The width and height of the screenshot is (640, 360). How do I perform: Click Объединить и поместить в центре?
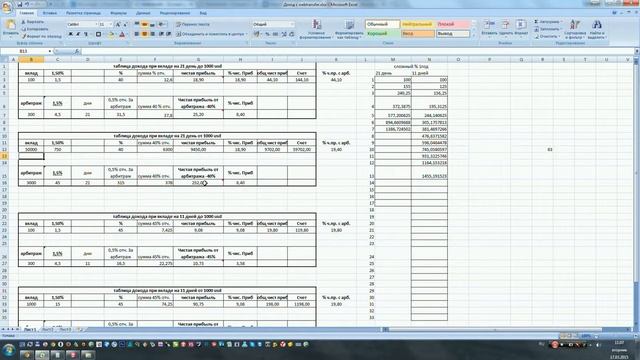coord(211,34)
